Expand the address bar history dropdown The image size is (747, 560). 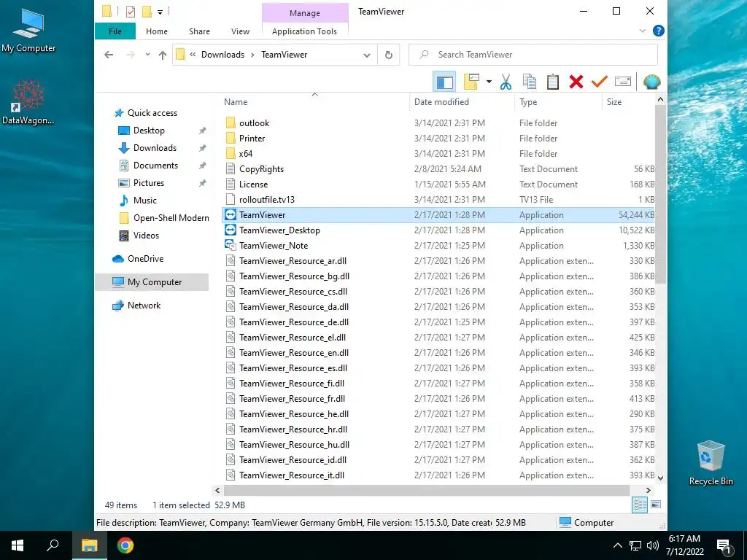coord(367,55)
